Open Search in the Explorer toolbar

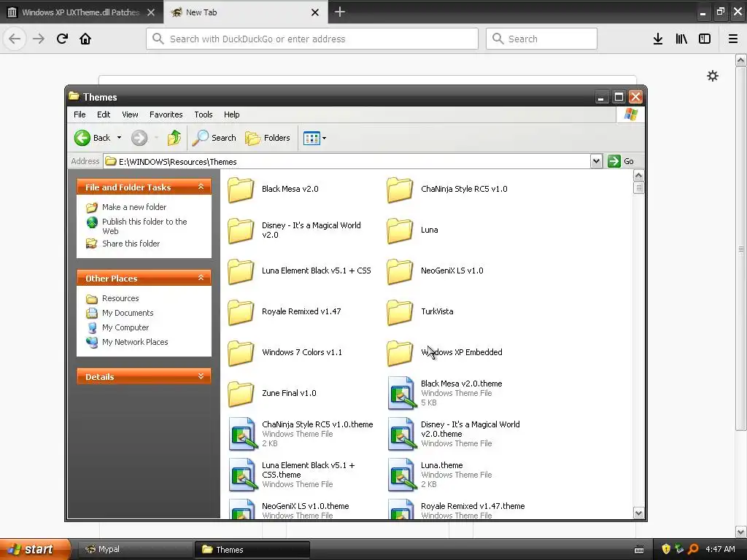pos(214,138)
